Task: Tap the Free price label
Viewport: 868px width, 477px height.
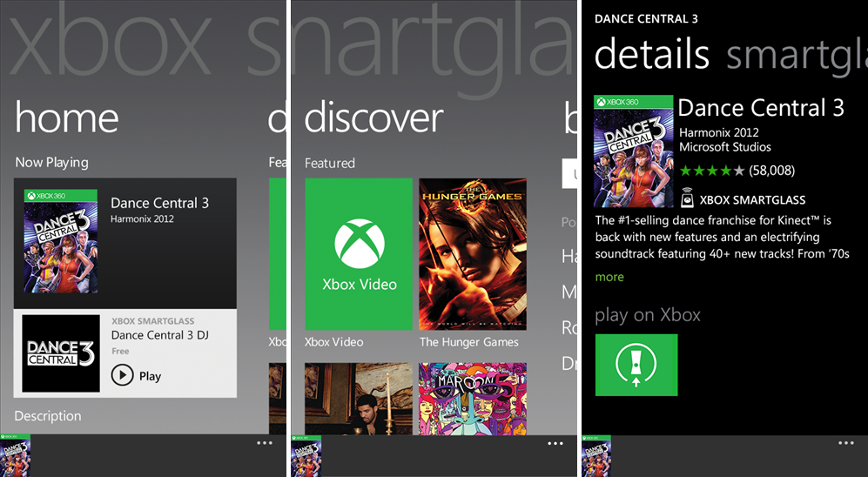Action: [120, 351]
